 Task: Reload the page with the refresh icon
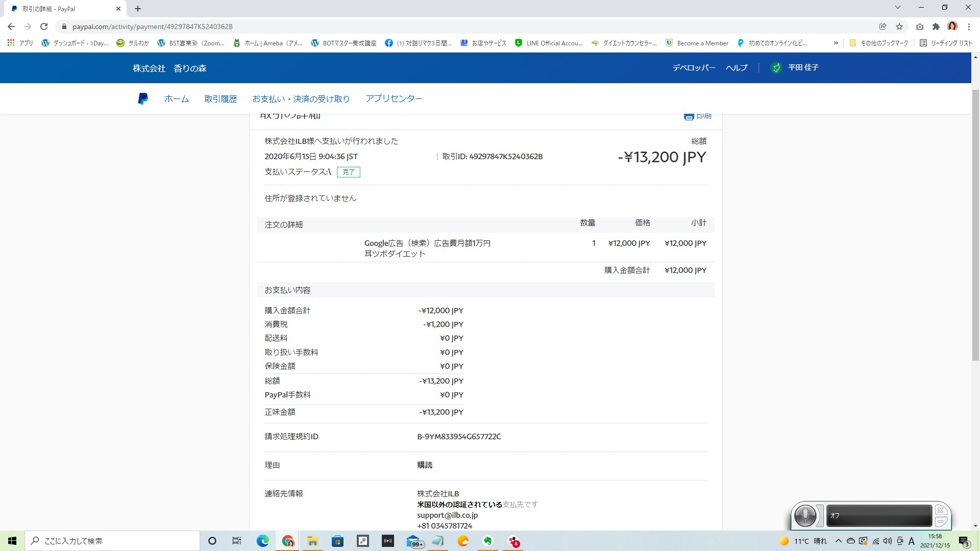point(44,27)
